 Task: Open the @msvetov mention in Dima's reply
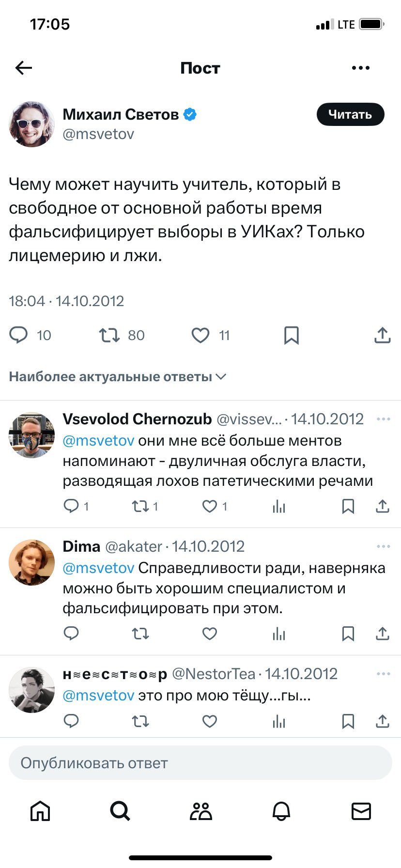coord(98,568)
